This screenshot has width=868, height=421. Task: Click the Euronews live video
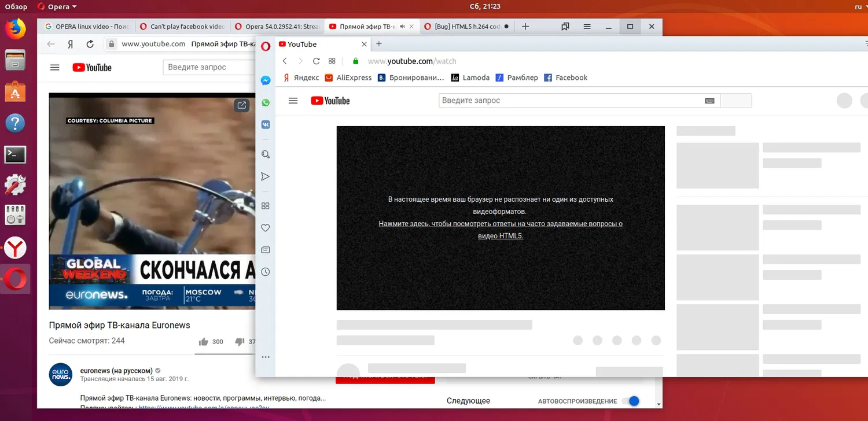pyautogui.click(x=152, y=201)
